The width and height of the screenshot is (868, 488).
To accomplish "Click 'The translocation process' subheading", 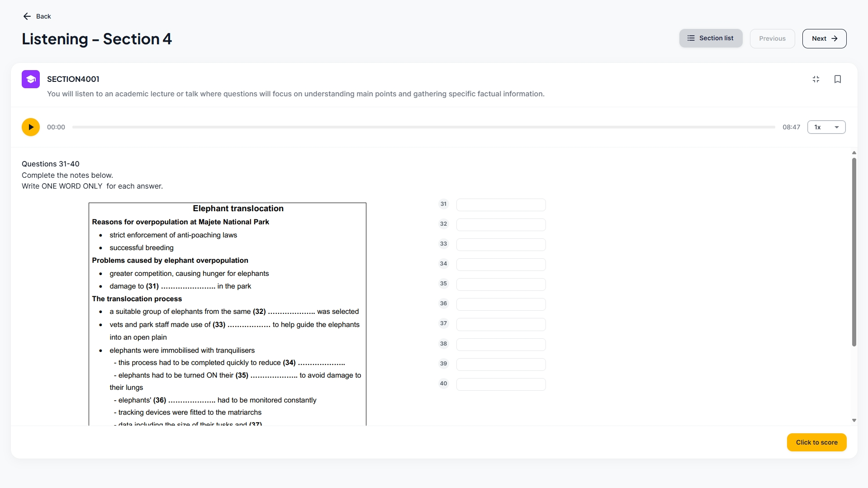I will pyautogui.click(x=137, y=299).
